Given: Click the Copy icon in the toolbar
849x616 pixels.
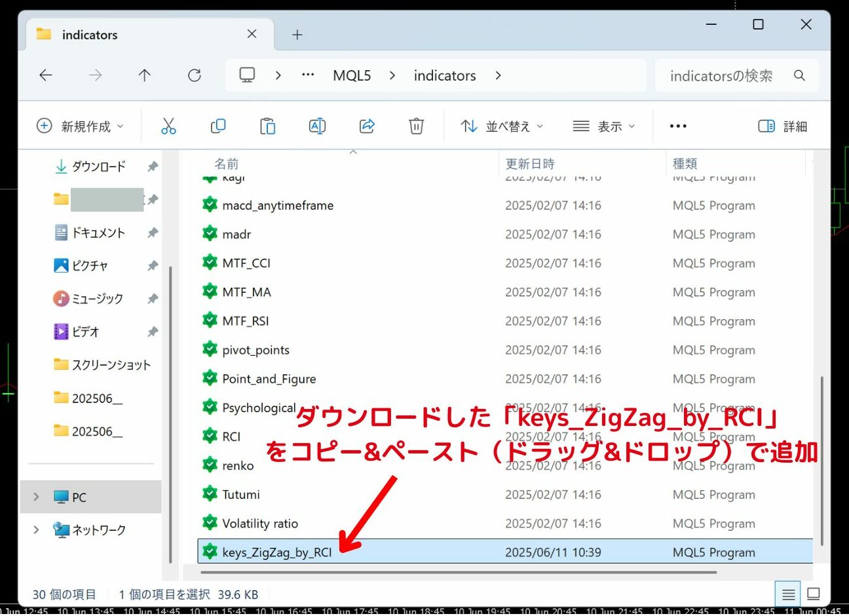Looking at the screenshot, I should click(218, 126).
